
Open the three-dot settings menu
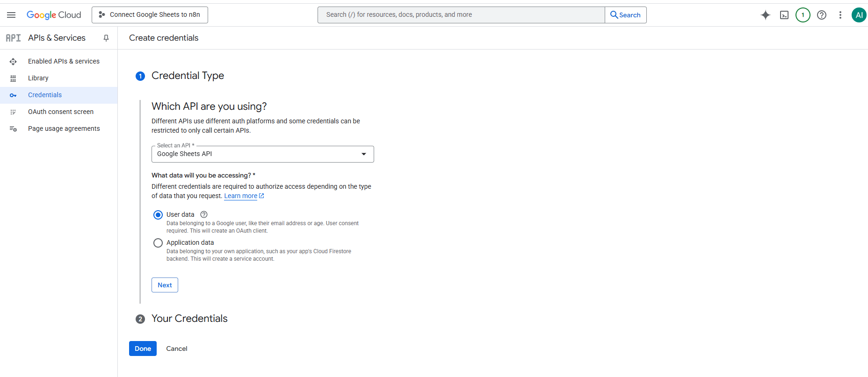click(x=840, y=15)
